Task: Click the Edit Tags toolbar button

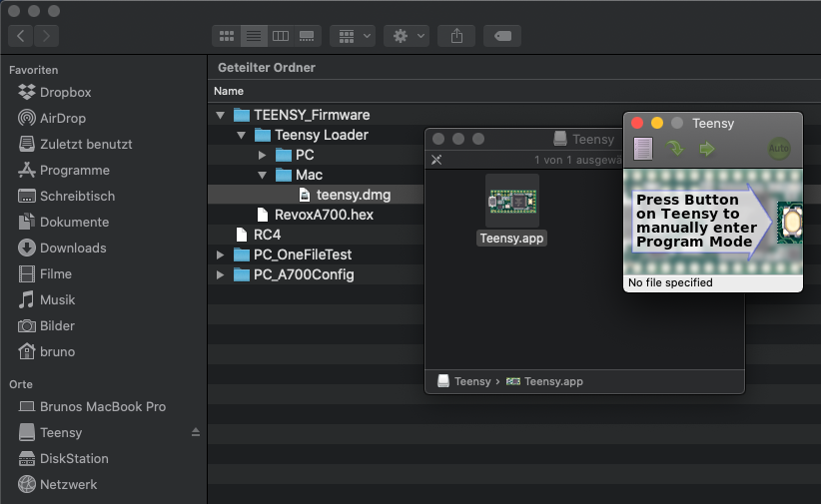Action: (x=502, y=36)
